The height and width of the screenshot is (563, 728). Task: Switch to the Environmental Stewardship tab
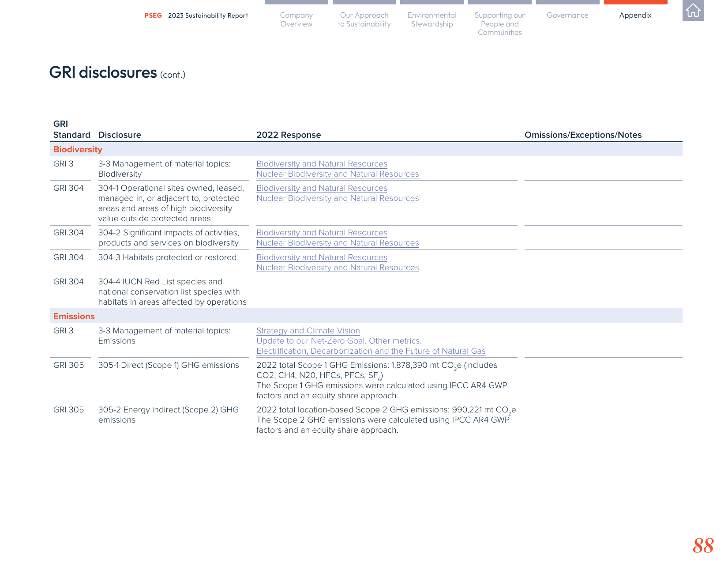point(432,19)
